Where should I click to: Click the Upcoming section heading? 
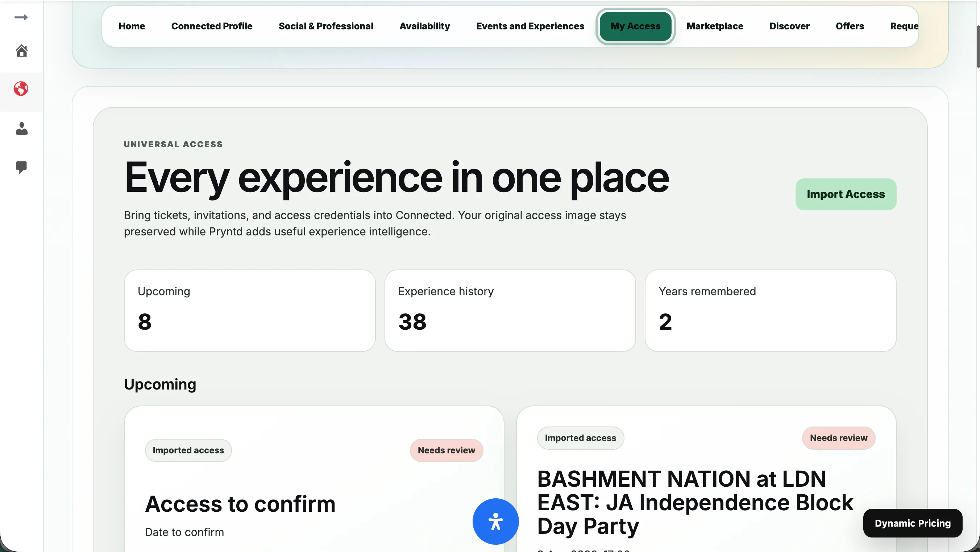tap(160, 384)
